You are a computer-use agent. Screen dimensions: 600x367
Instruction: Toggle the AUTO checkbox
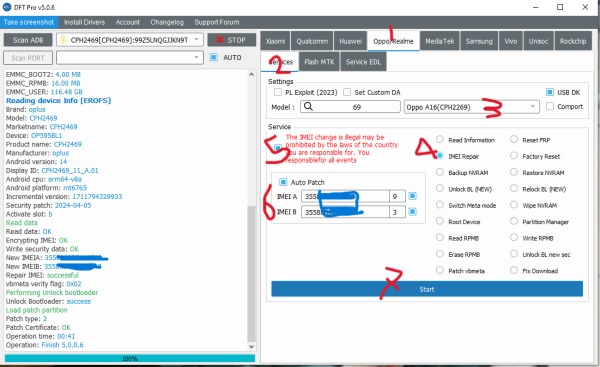click(214, 57)
